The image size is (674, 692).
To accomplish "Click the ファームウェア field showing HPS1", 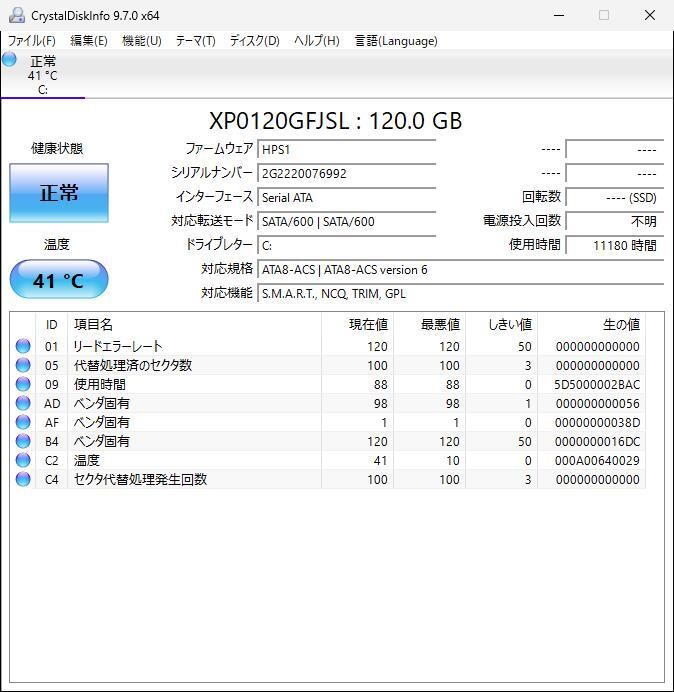I will (346, 149).
